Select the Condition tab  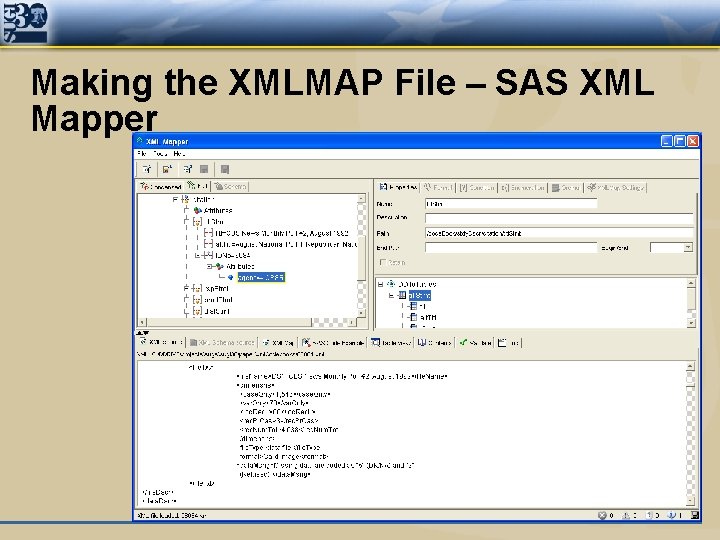tap(477, 187)
